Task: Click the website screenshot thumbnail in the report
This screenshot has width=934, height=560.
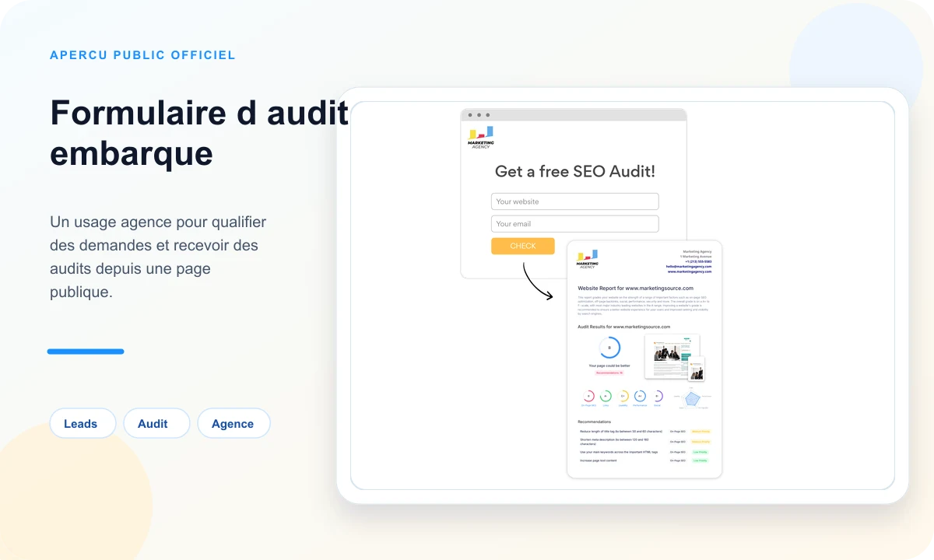Action: click(672, 356)
